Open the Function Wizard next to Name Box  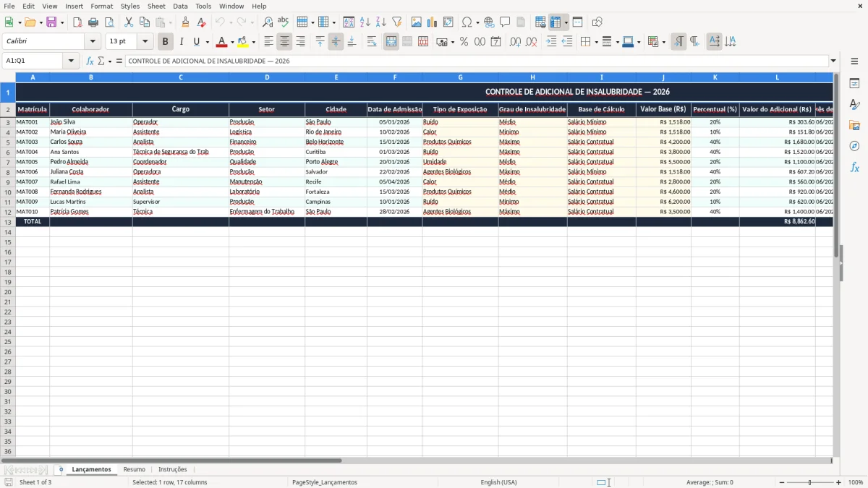click(x=90, y=61)
